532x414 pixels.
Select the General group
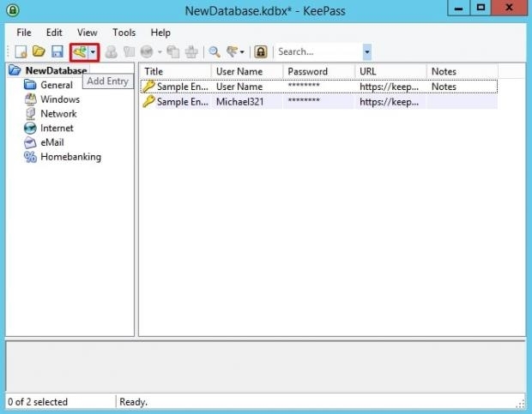57,85
